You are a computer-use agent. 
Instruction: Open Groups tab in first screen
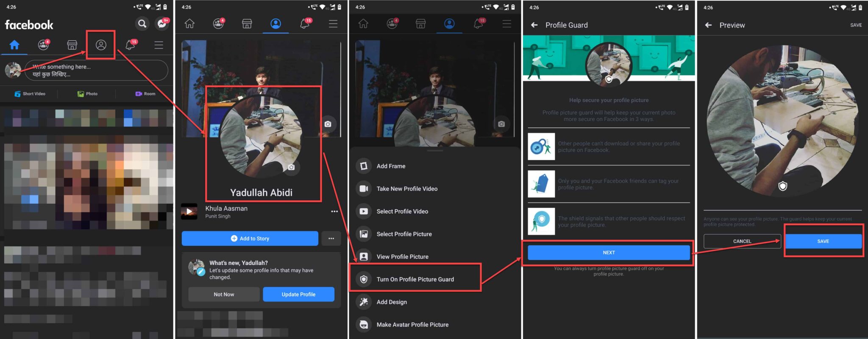pos(44,45)
